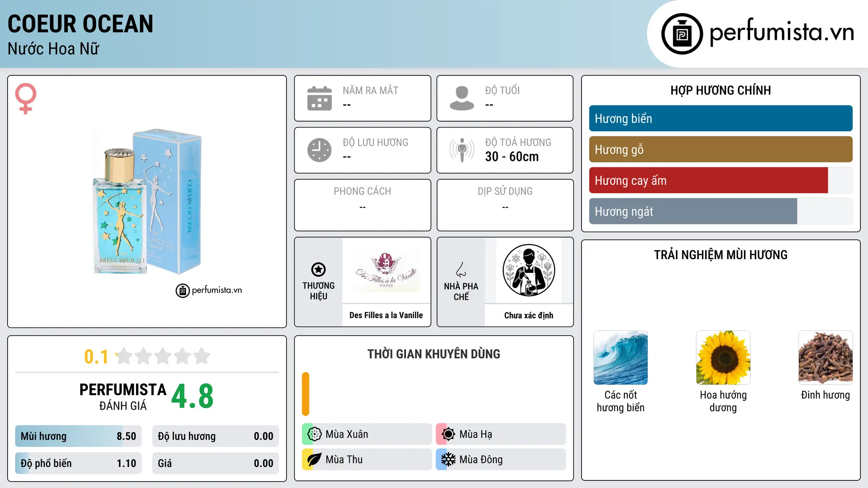Click the 30 - 60cm sillage value
868x488 pixels.
click(512, 157)
